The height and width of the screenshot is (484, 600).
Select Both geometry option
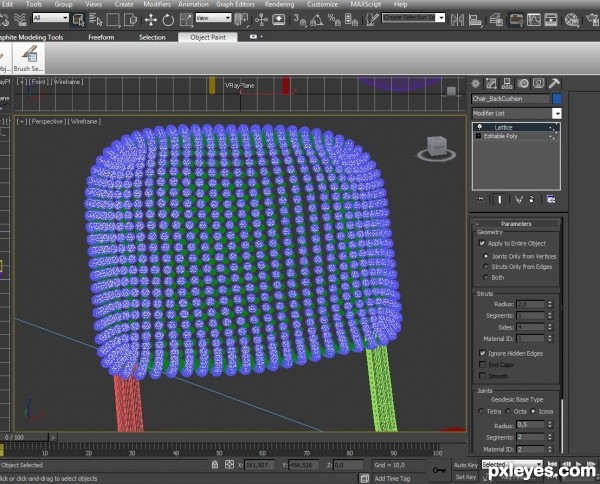pyautogui.click(x=486, y=277)
